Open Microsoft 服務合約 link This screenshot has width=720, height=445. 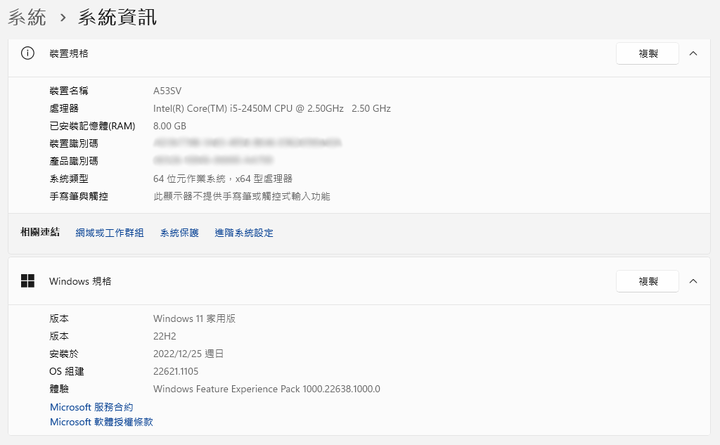point(91,407)
